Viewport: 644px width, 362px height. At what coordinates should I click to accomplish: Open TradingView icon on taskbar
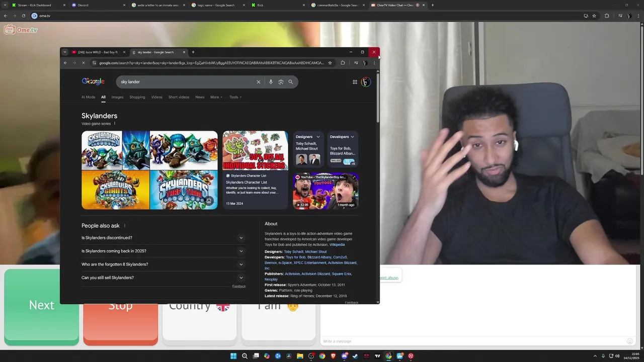click(x=377, y=356)
